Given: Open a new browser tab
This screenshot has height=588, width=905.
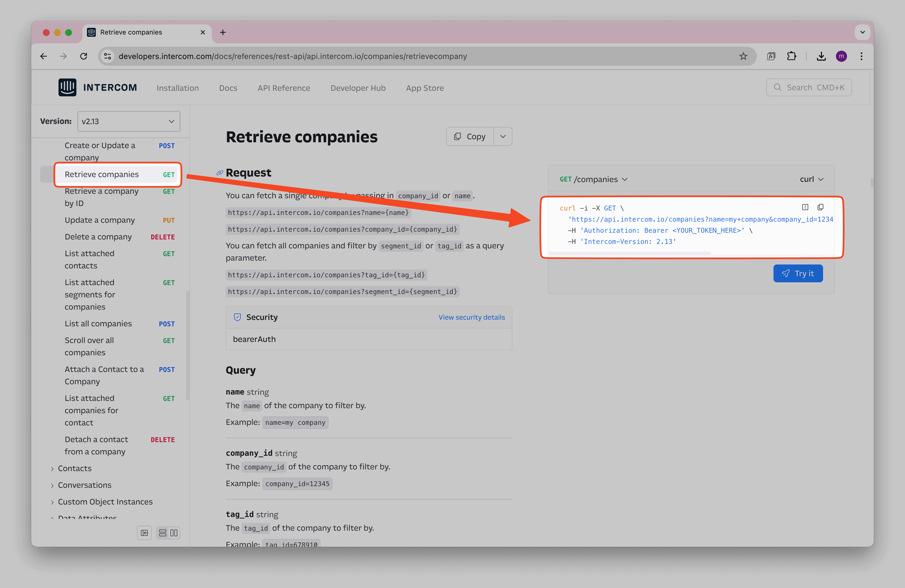Looking at the screenshot, I should [223, 32].
